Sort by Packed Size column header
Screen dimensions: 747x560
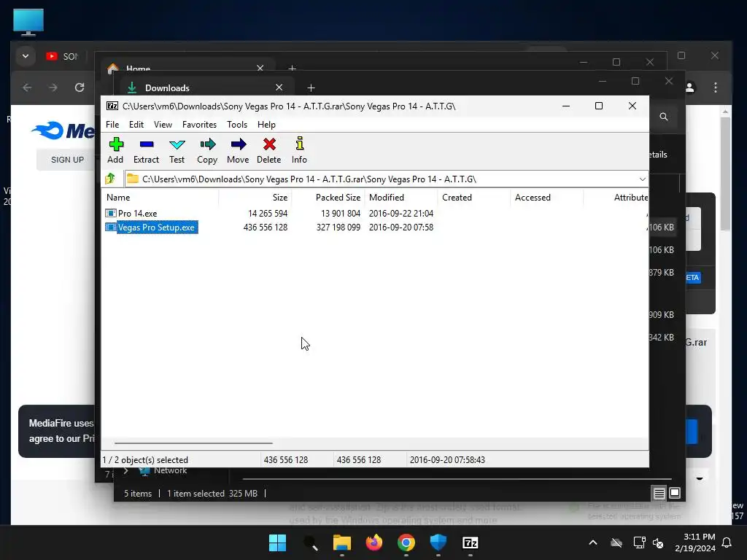[328, 197]
